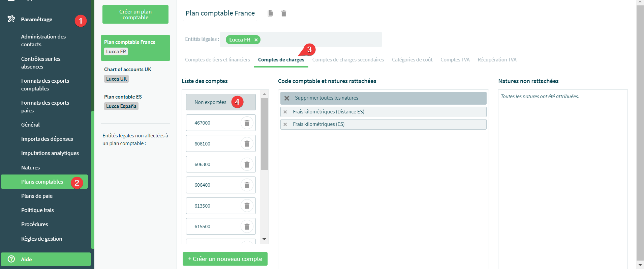Delete account 467000 with trash icon
This screenshot has height=269, width=644.
tap(247, 123)
